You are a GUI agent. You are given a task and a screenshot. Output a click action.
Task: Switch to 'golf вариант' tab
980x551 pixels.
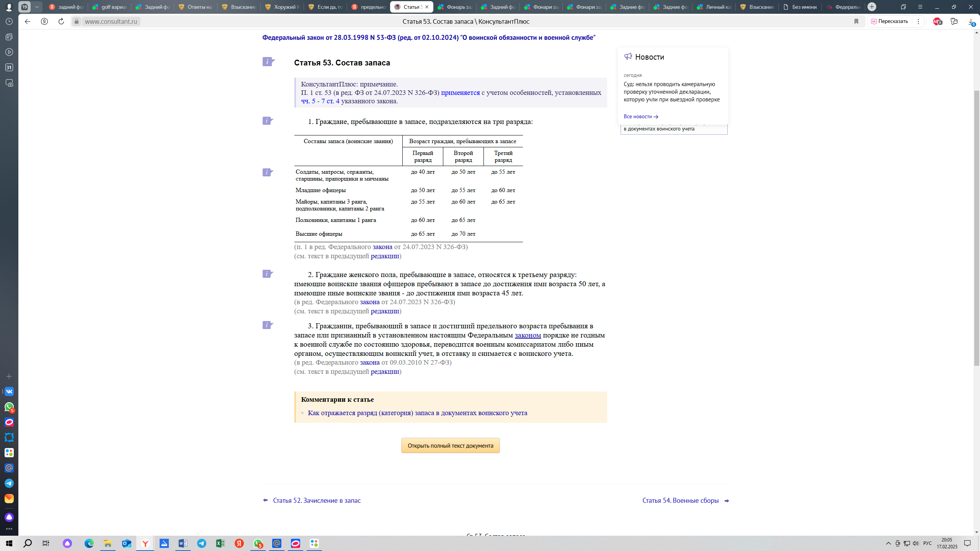(x=109, y=7)
